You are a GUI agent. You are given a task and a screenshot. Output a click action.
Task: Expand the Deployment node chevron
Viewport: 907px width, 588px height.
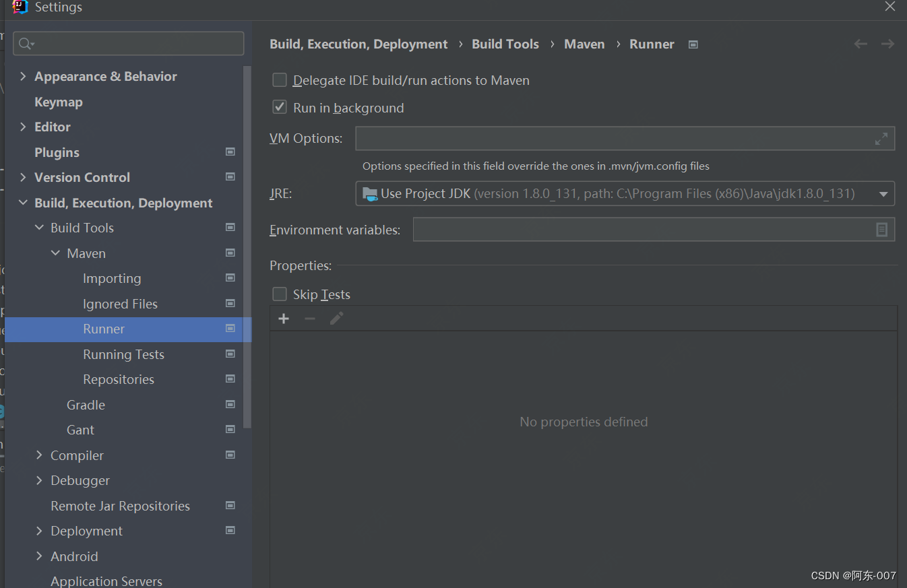click(x=39, y=531)
